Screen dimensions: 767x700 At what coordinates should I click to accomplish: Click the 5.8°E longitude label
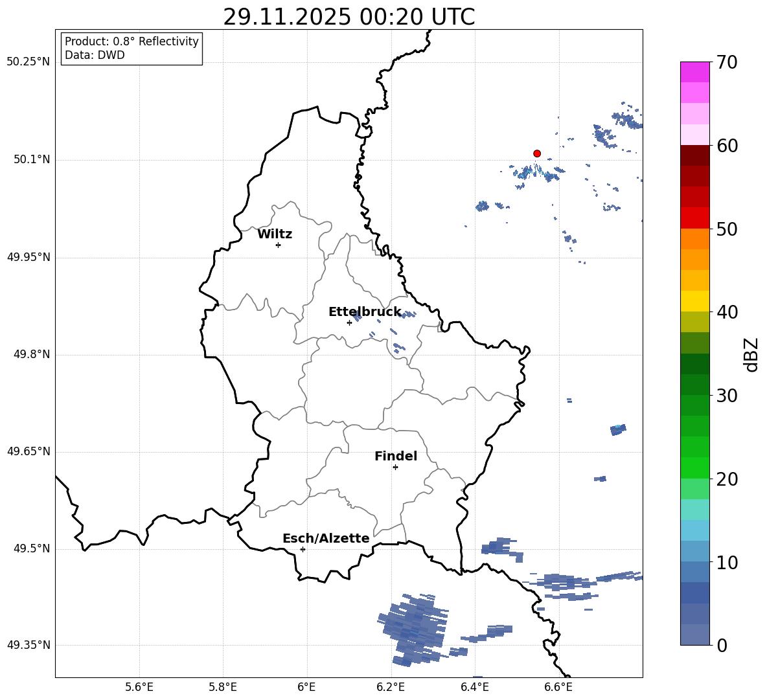(223, 687)
